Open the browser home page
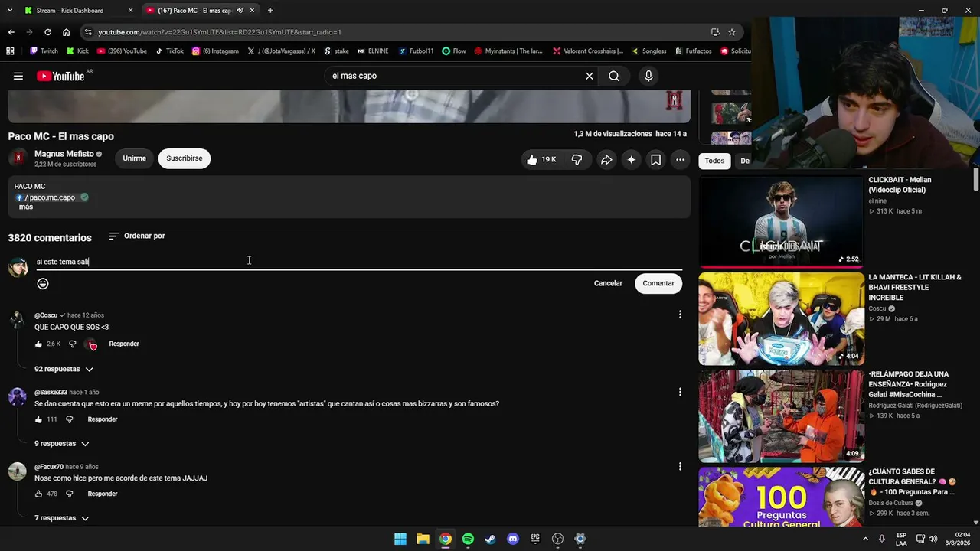Viewport: 980px width, 551px height. point(66,32)
